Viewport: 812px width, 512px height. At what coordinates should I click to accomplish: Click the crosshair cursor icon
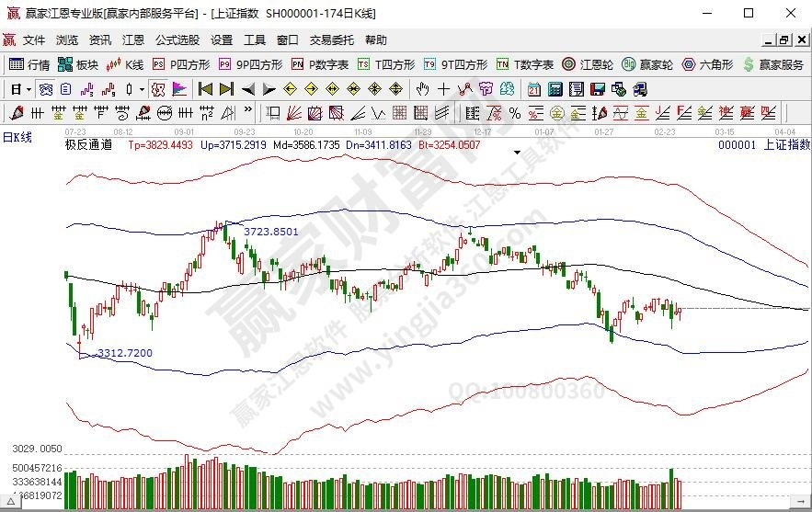[x=443, y=89]
